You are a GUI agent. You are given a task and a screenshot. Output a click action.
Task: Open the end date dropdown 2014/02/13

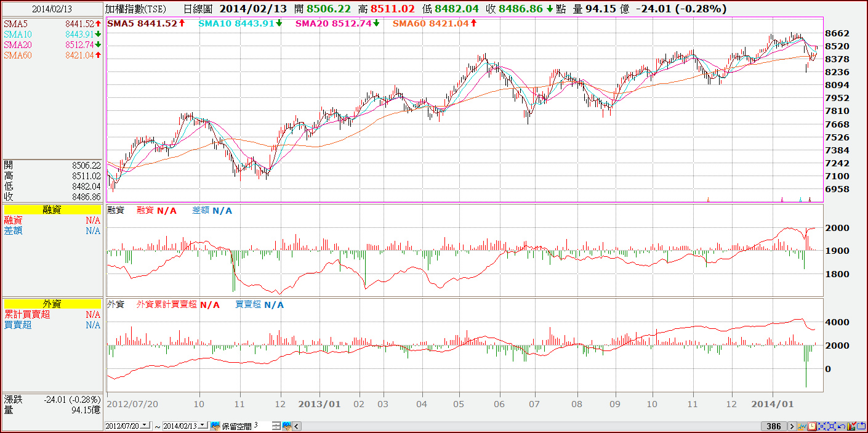(203, 426)
